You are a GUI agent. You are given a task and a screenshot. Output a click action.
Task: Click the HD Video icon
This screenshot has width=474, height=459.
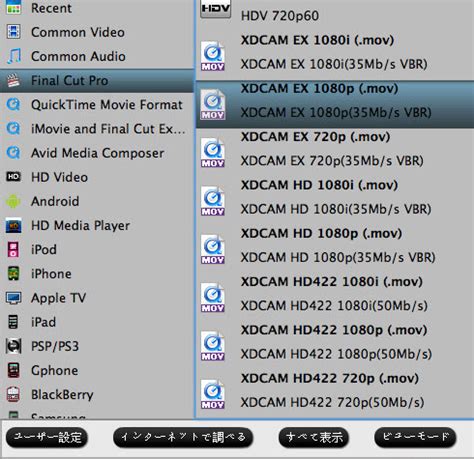14,177
